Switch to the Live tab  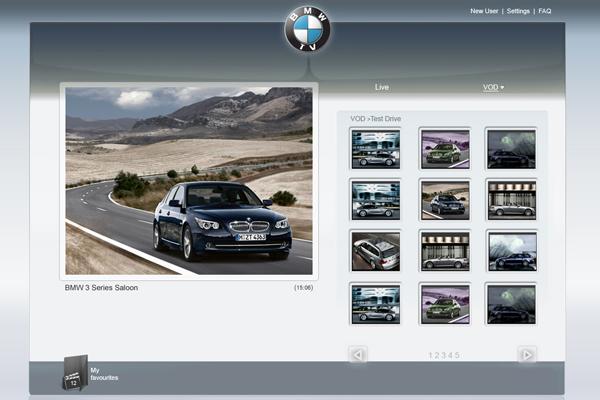click(x=382, y=87)
